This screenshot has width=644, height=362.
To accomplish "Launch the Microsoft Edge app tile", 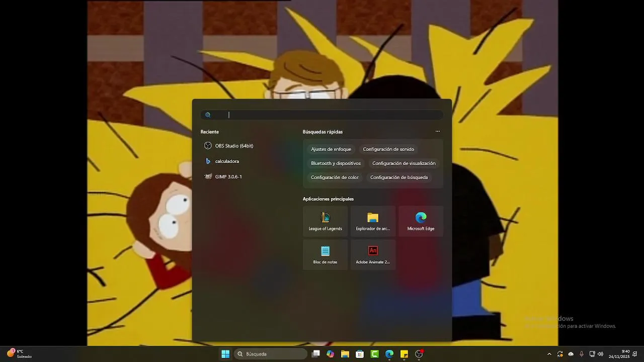I will click(x=421, y=221).
